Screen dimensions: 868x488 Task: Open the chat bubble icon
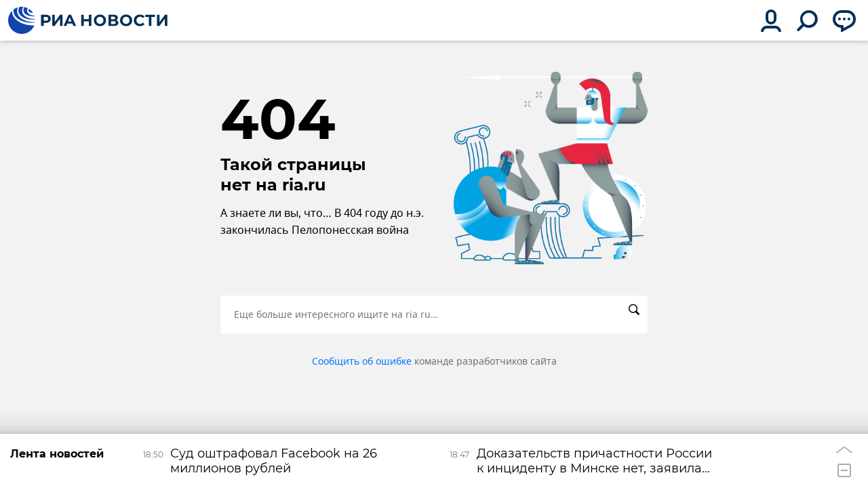point(844,21)
